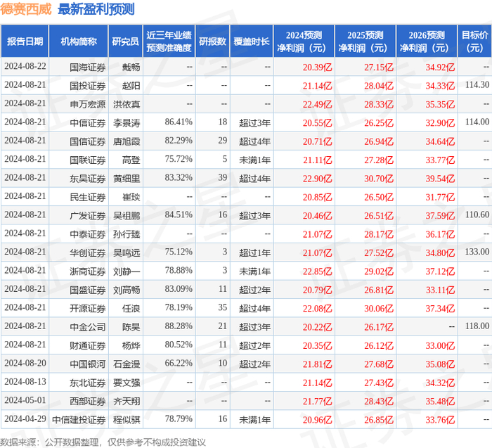Select the date 2024-05-01 cell
The width and height of the screenshot is (492, 448).
pos(25,400)
